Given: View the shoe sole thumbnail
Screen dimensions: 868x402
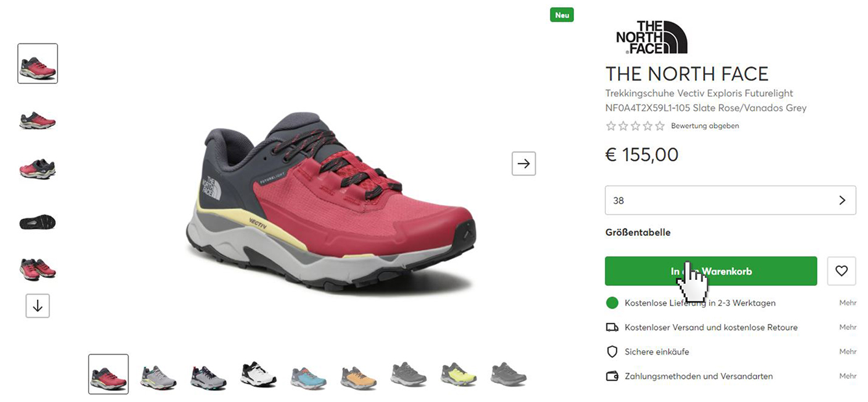Looking at the screenshot, I should pyautogui.click(x=38, y=223).
